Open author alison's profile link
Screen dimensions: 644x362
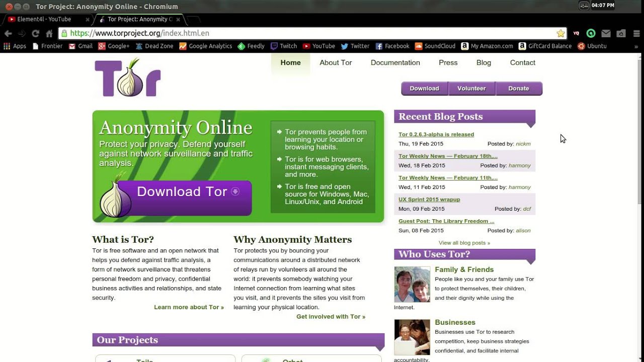tap(523, 230)
